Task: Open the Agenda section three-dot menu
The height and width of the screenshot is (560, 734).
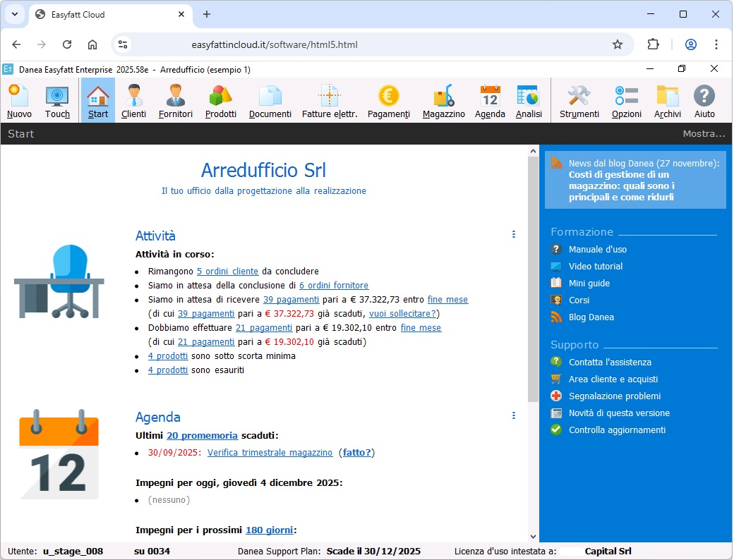Action: click(513, 416)
